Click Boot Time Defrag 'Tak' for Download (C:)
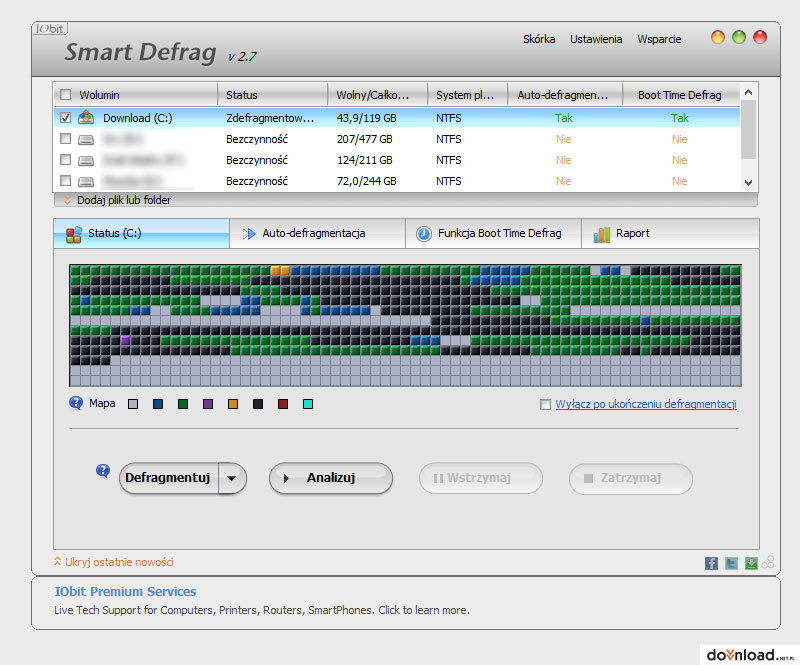Image resolution: width=800 pixels, height=665 pixels. tap(680, 118)
